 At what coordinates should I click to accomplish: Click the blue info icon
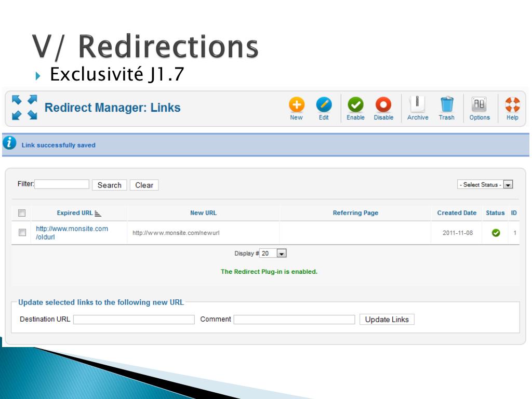(9, 143)
